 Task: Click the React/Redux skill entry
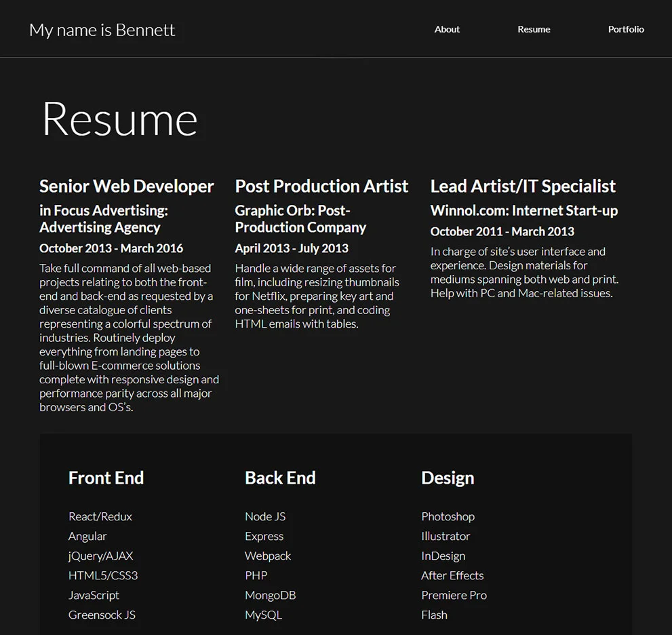point(100,516)
